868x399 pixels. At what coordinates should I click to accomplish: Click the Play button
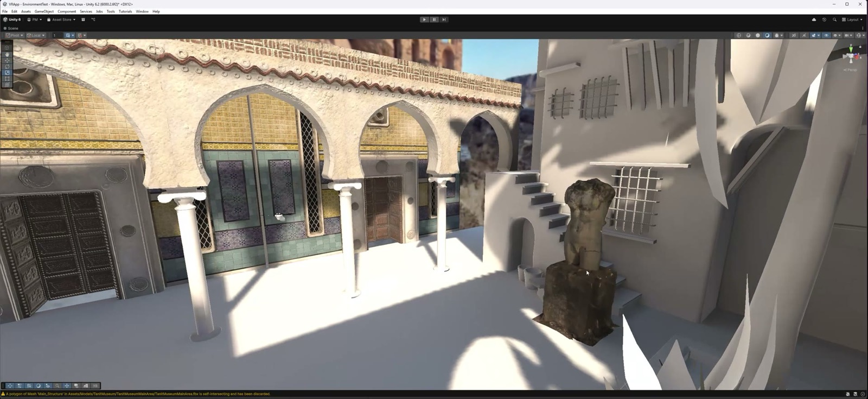click(424, 20)
